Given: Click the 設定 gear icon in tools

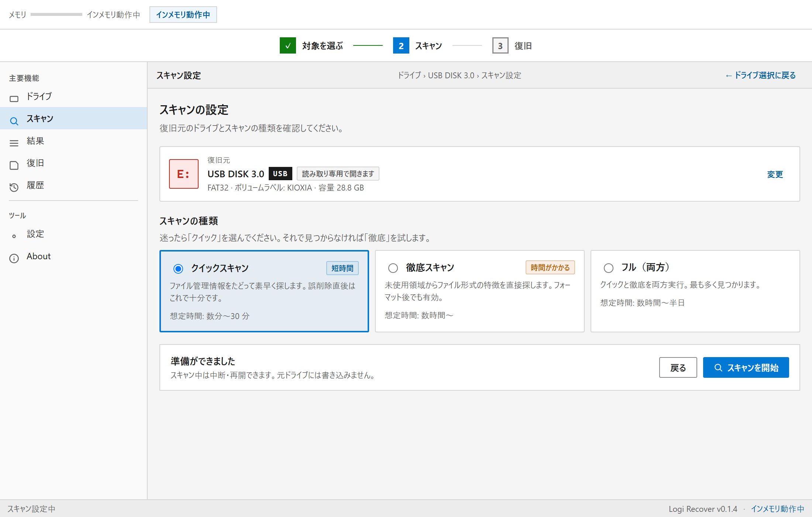Looking at the screenshot, I should [x=14, y=236].
